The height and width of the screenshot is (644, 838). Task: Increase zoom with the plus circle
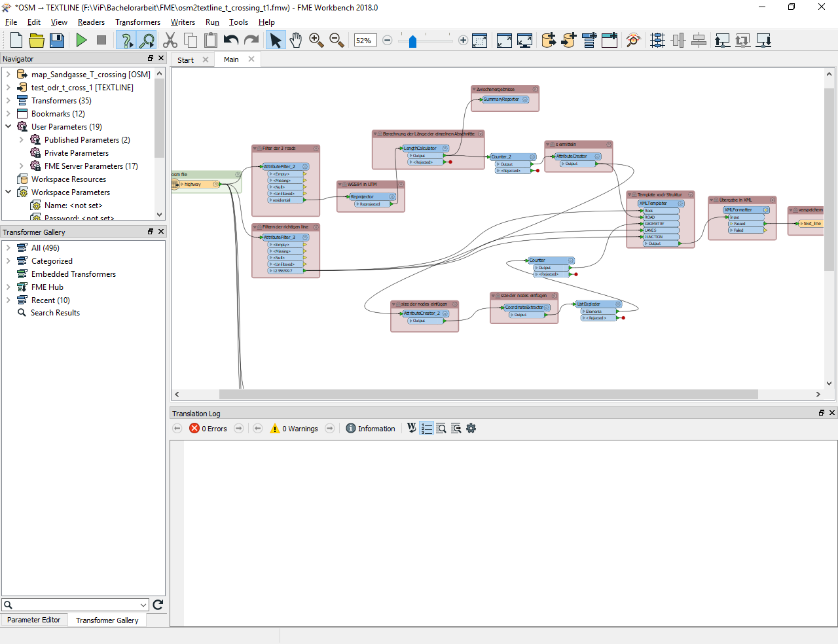(464, 41)
